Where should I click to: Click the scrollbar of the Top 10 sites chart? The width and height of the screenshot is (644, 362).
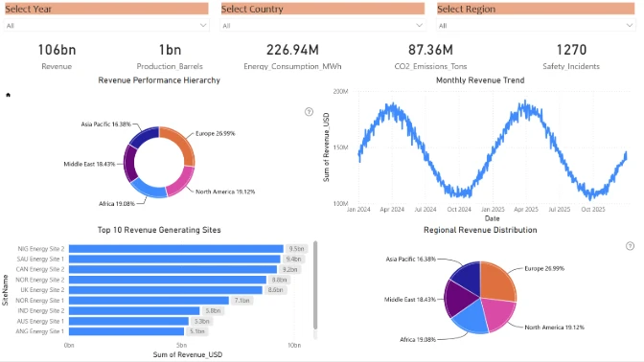tap(315, 285)
